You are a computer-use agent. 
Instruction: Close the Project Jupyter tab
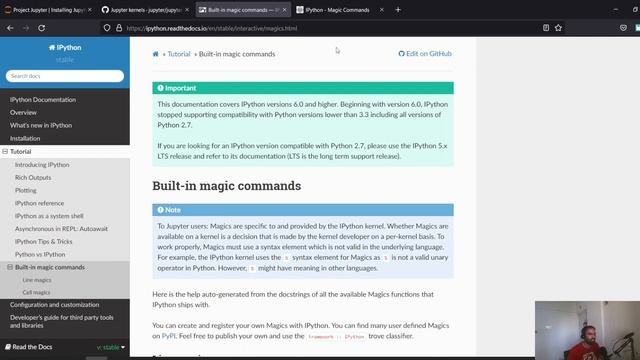pyautogui.click(x=90, y=10)
